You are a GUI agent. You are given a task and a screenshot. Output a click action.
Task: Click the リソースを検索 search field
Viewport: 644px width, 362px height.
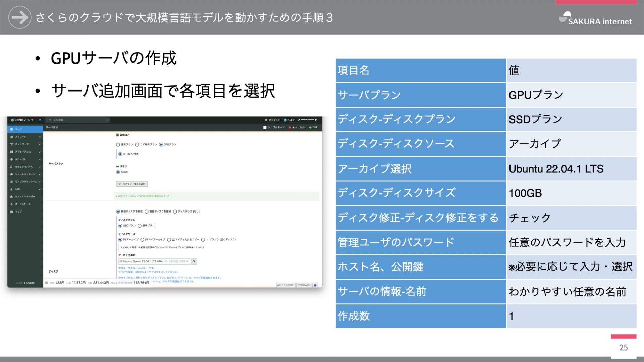[77, 120]
